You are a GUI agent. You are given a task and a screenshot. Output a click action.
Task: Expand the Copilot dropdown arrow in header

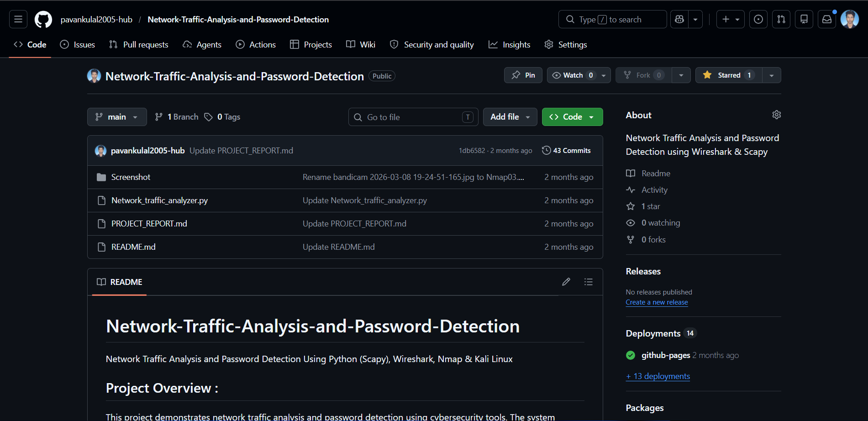coord(695,19)
